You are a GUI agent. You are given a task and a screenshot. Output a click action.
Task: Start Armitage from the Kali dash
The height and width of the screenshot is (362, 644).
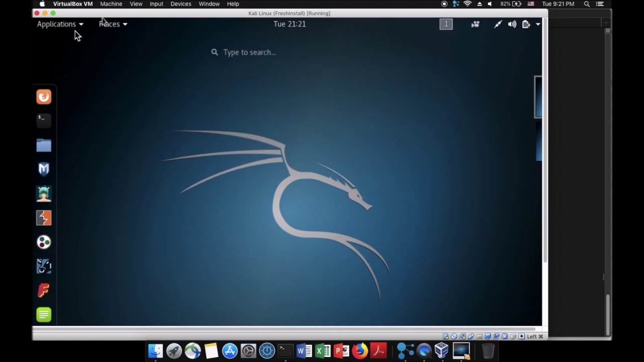coord(44,194)
